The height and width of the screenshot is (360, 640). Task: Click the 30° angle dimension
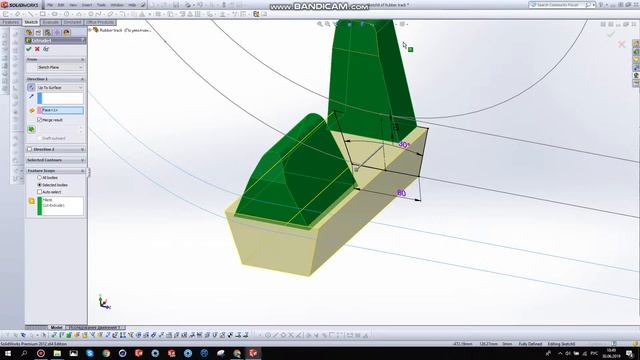tap(404, 144)
